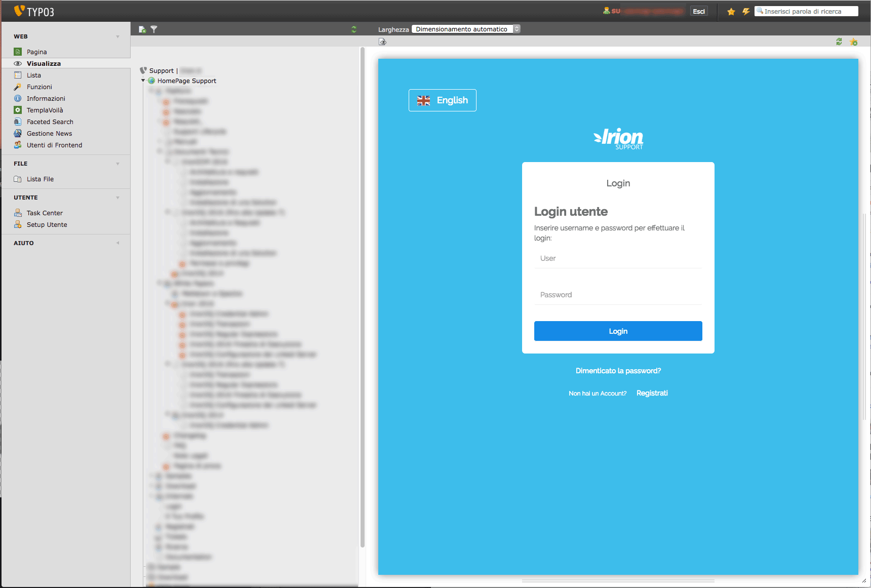Open the TemplaVoilà module

(x=45, y=110)
